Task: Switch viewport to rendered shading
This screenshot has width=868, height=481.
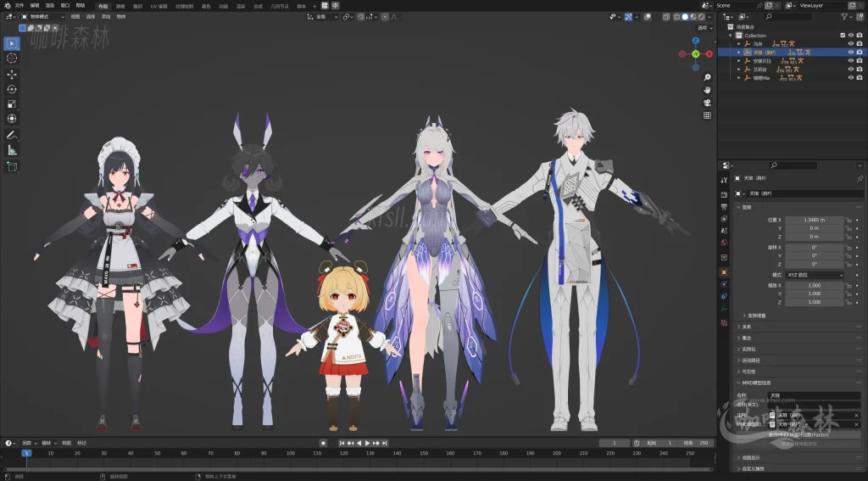Action: [x=701, y=17]
